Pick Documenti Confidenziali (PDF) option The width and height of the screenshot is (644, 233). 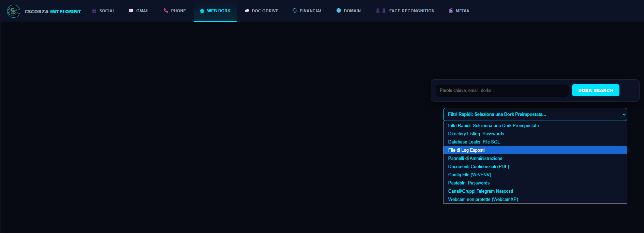[x=535, y=167]
